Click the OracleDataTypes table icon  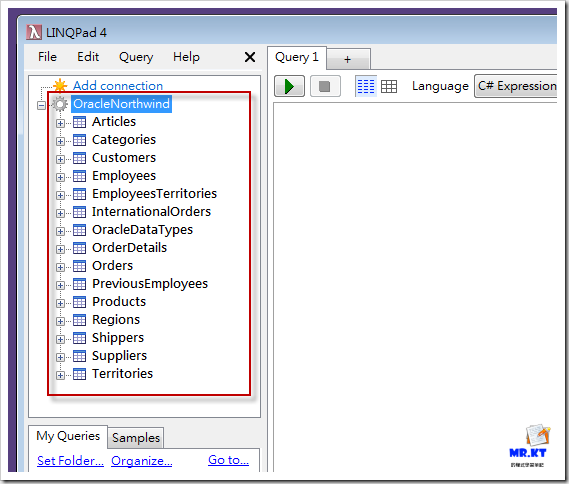point(79,230)
